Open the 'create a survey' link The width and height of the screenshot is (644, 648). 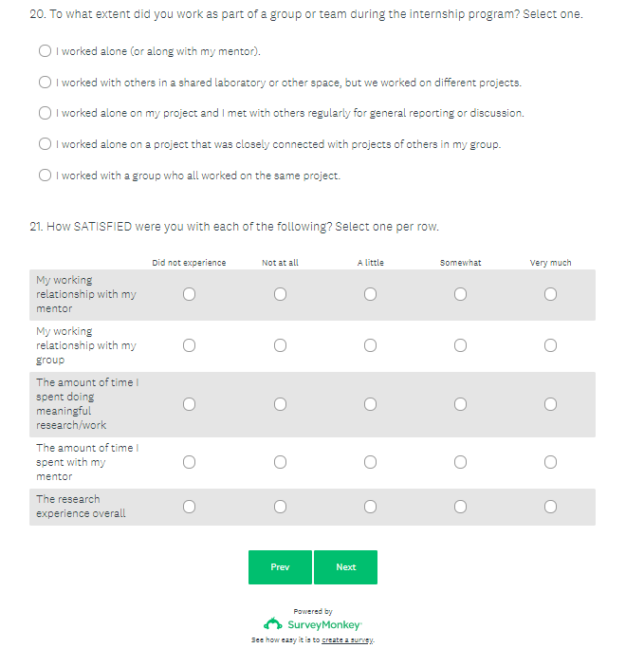347,640
